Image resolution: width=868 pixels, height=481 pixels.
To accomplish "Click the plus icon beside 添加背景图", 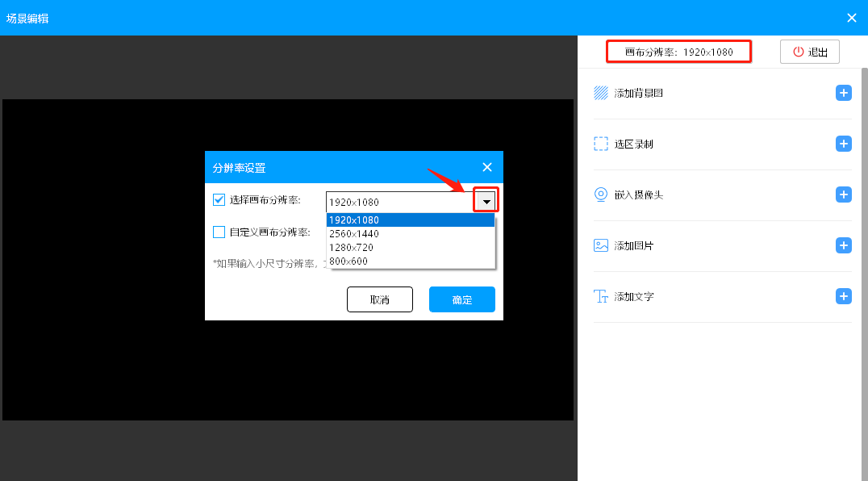I will (844, 93).
